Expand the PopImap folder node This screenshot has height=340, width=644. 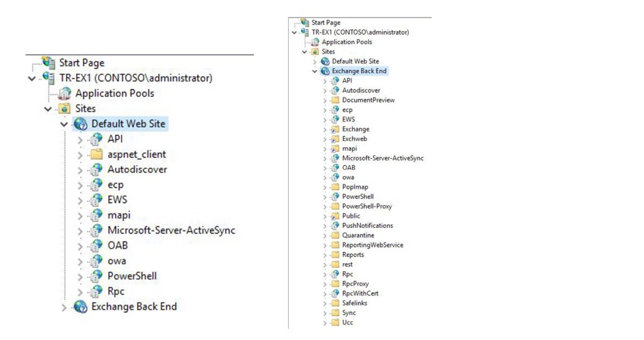(x=325, y=187)
